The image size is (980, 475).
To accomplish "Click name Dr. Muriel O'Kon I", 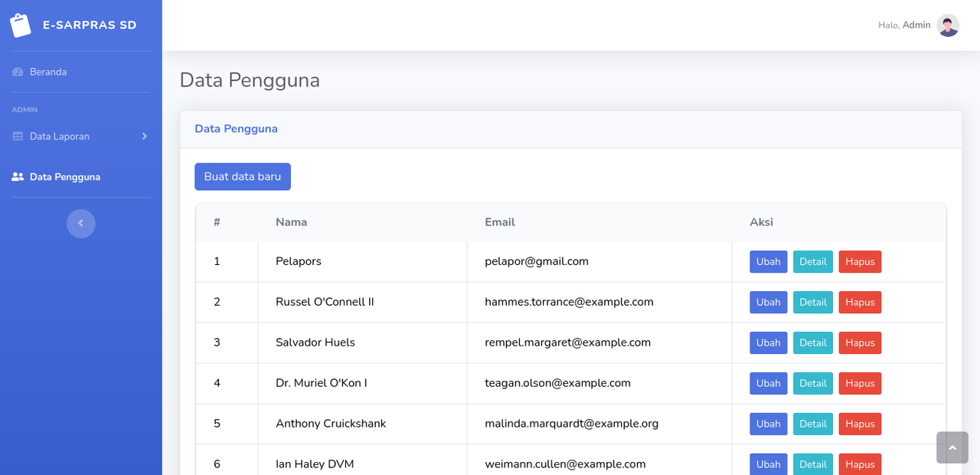I will click(322, 383).
